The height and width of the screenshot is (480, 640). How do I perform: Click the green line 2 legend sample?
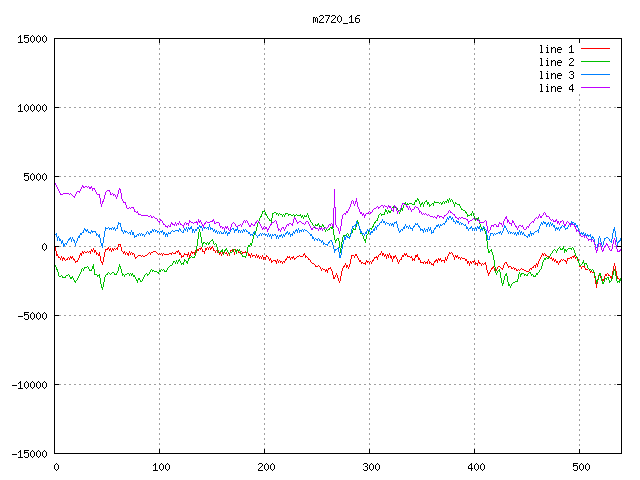tap(596, 62)
